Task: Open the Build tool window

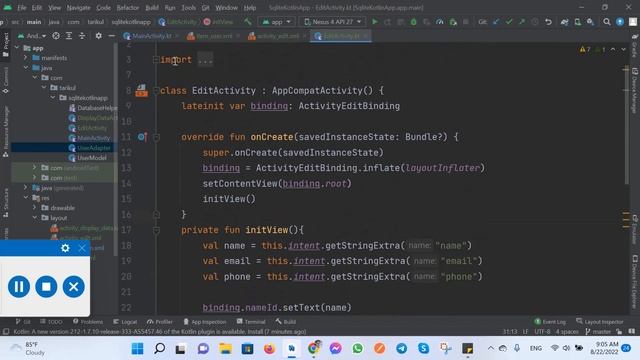Action: pos(285,322)
